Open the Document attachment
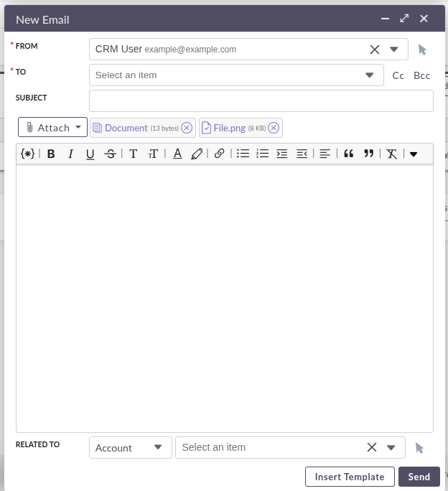Screen dimensions: 448x491 pos(126,128)
